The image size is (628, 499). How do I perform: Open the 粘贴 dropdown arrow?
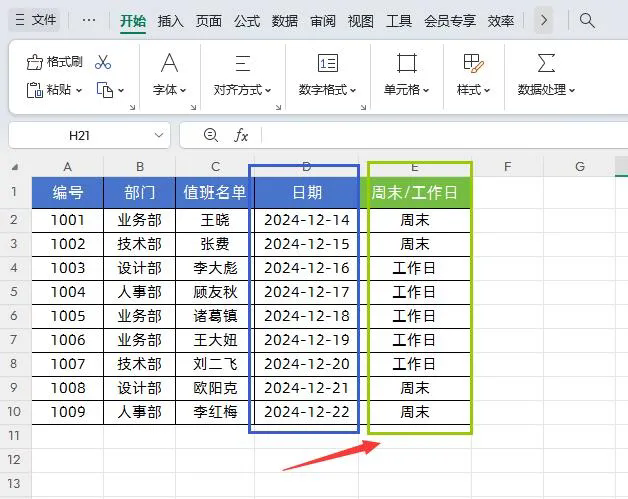pyautogui.click(x=79, y=91)
